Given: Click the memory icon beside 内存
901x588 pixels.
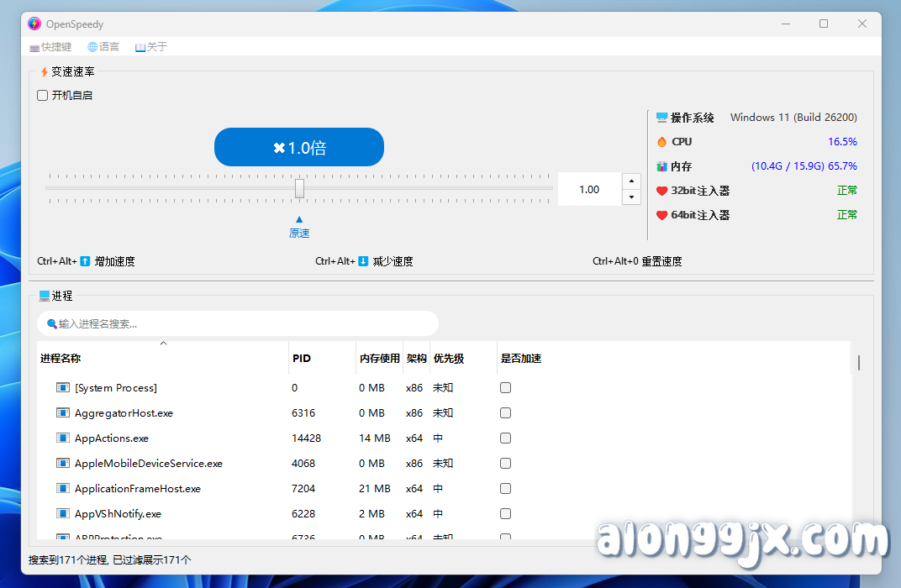Looking at the screenshot, I should 661,165.
